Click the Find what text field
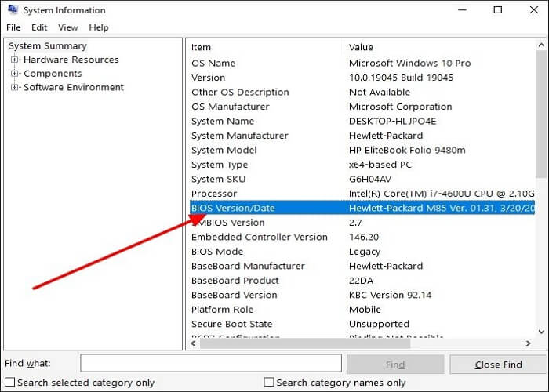The height and width of the screenshot is (392, 549). tap(211, 363)
